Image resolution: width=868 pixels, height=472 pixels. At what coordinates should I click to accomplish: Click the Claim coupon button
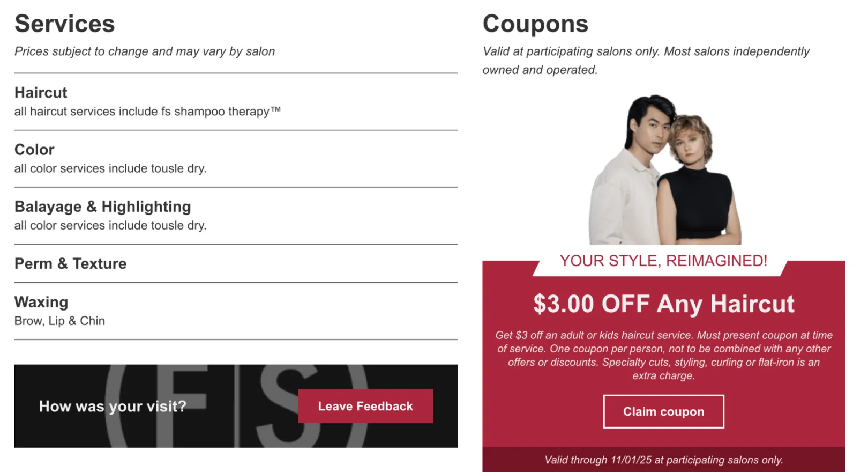[663, 411]
